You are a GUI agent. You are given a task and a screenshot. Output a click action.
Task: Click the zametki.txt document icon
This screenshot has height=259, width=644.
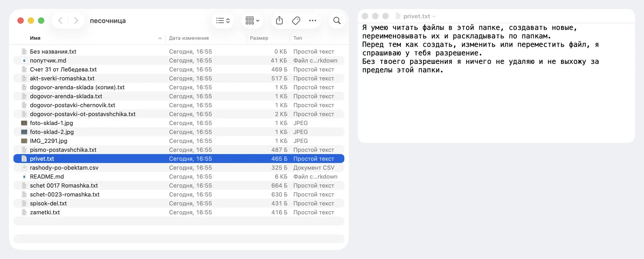[24, 212]
